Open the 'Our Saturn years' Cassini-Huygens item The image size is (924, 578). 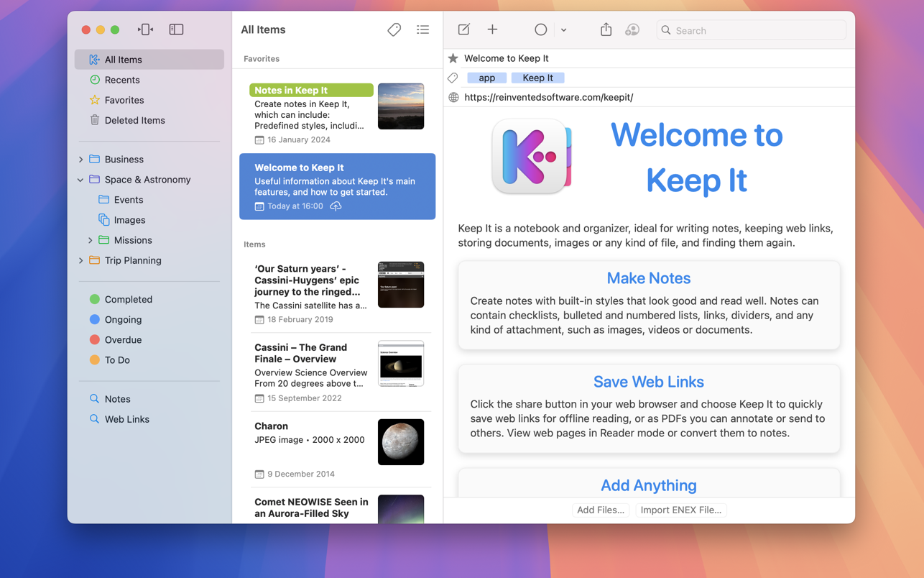(x=337, y=293)
